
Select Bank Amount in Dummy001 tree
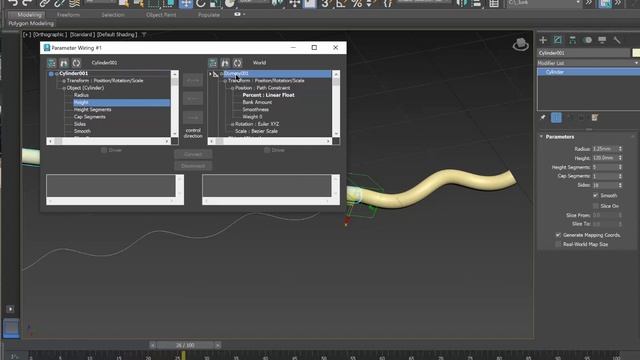[x=257, y=102]
